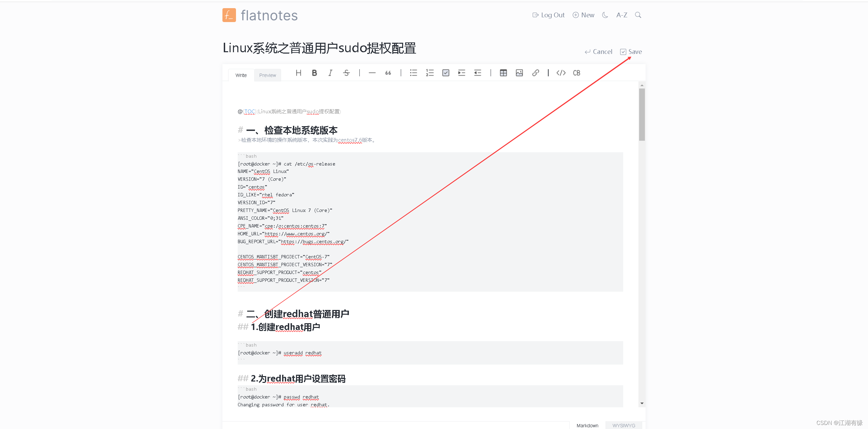Click the 'VERSION="7 (Core)"' line
Screen dimensions: 868x429
[262, 179]
